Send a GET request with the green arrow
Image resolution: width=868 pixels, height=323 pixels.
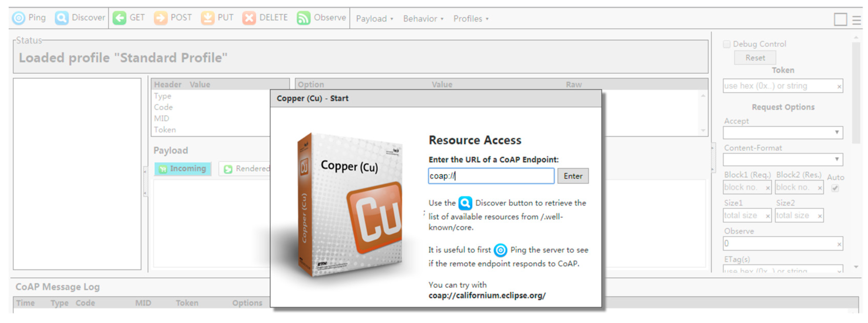point(119,18)
